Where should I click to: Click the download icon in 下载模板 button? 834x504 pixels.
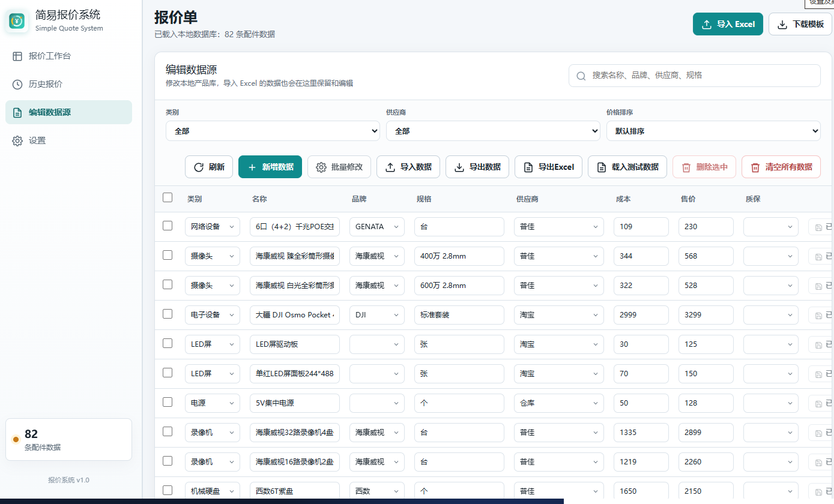(x=782, y=24)
